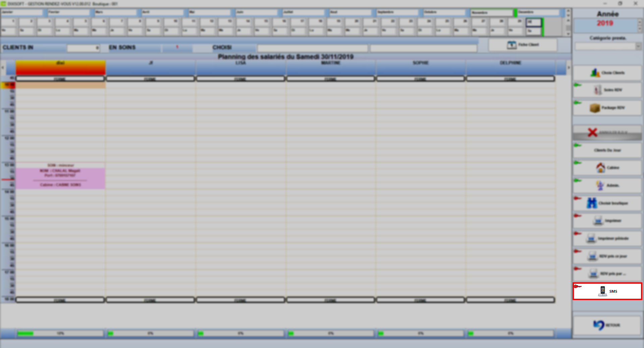Decrease the Année year stepper
Viewport: 644px width, 348px height.
coord(639,28)
